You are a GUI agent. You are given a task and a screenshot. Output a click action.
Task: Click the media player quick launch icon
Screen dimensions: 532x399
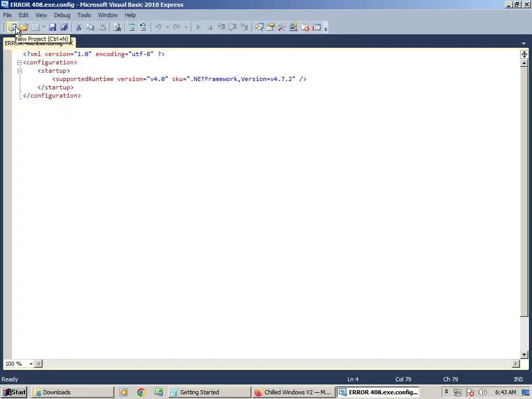124,392
